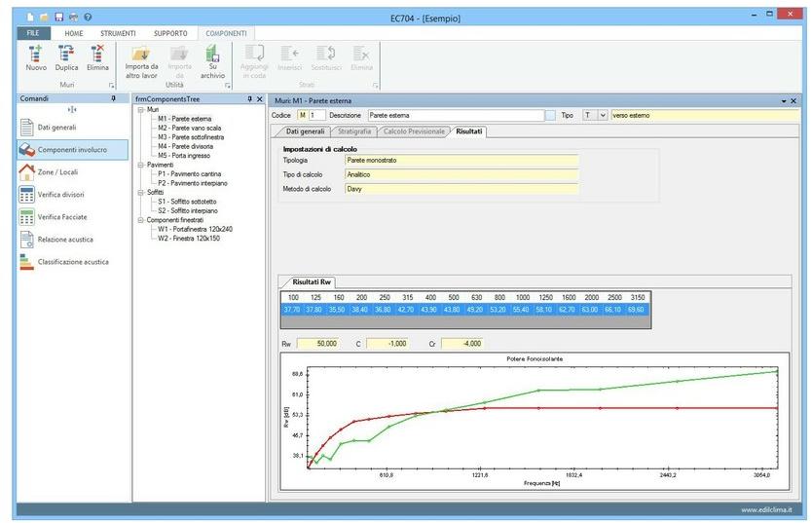
Task: Duplicate the wall with the Duplica icon
Action: (67, 56)
